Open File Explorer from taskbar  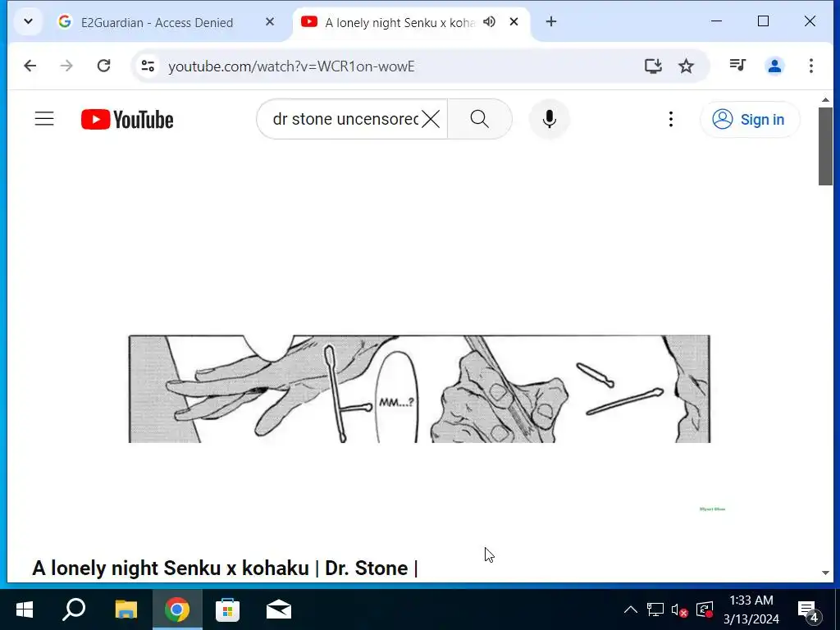[x=126, y=609]
